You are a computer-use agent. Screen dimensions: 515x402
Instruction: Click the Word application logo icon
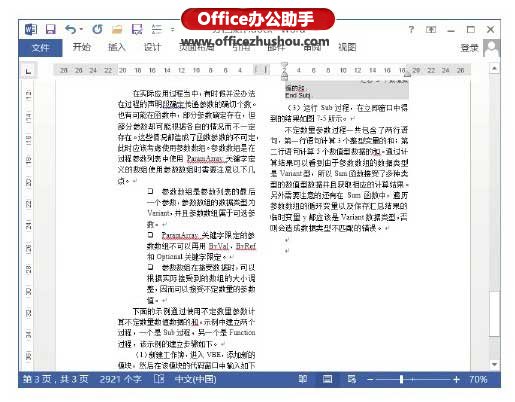pos(31,29)
